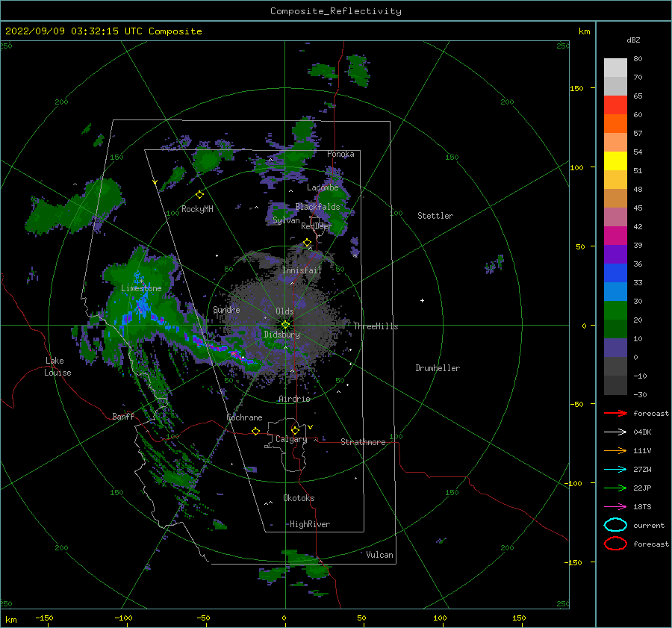This screenshot has height=628, width=672.
Task: Click the Sylvan label
Action: tap(286, 220)
